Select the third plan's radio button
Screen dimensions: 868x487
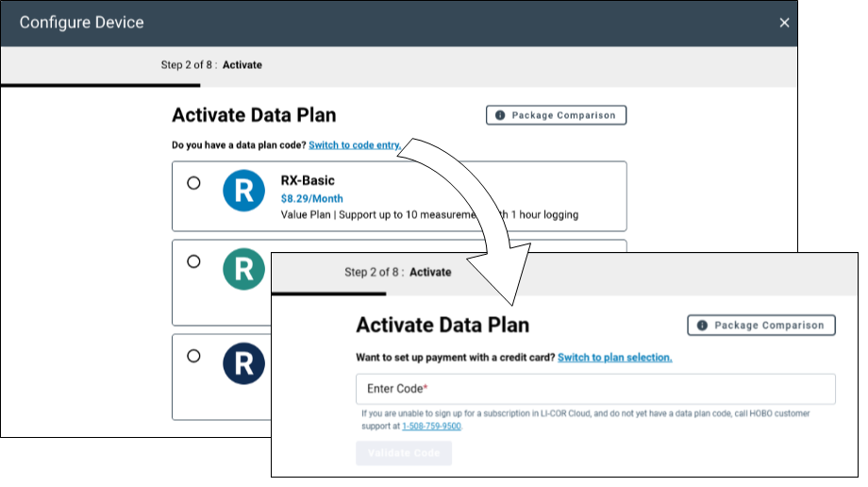point(194,356)
